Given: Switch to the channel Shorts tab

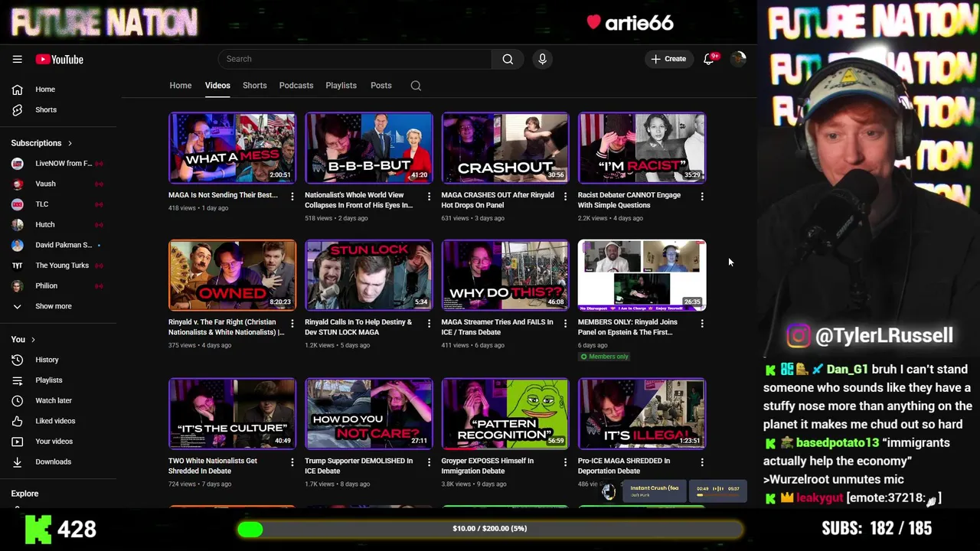Looking at the screenshot, I should pos(255,86).
